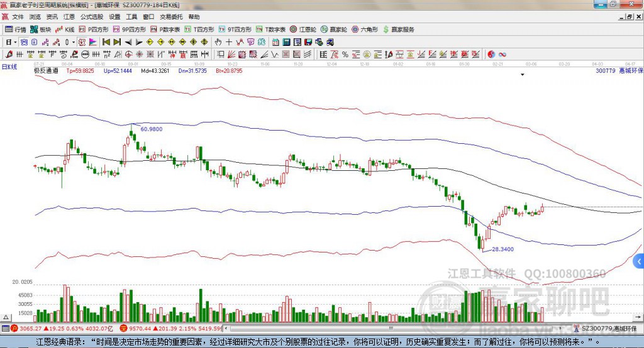The width and height of the screenshot is (644, 348).
Task: Open the 文件 menu
Action: click(18, 17)
